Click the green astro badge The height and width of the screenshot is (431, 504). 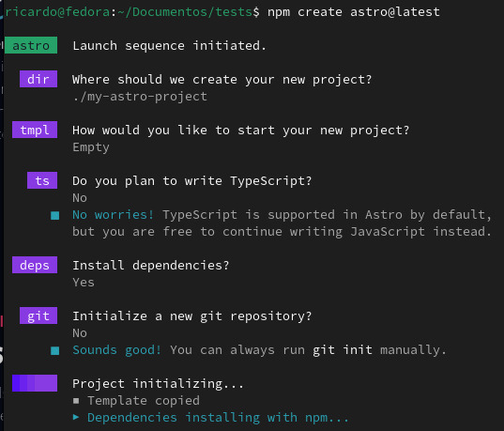point(31,45)
